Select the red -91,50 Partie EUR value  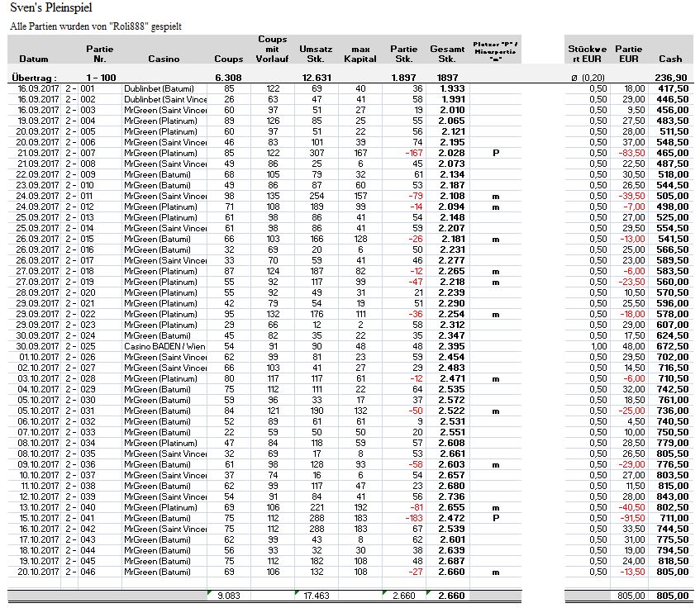[632, 517]
